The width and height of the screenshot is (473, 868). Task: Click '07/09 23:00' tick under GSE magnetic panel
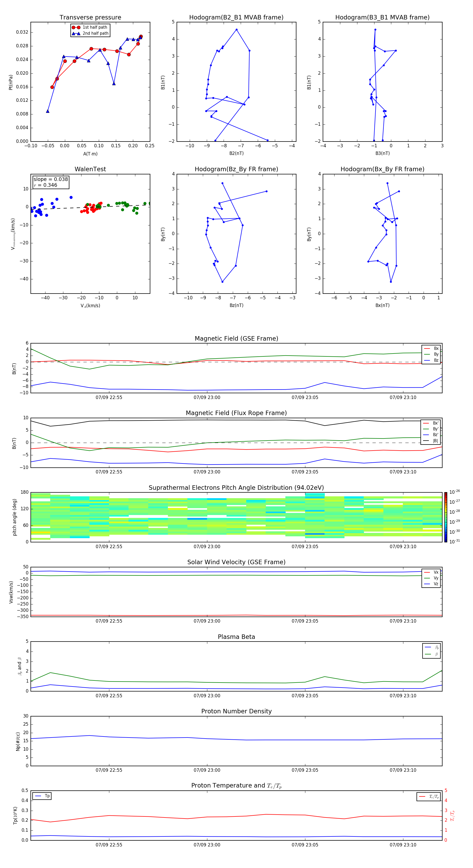(x=207, y=398)
